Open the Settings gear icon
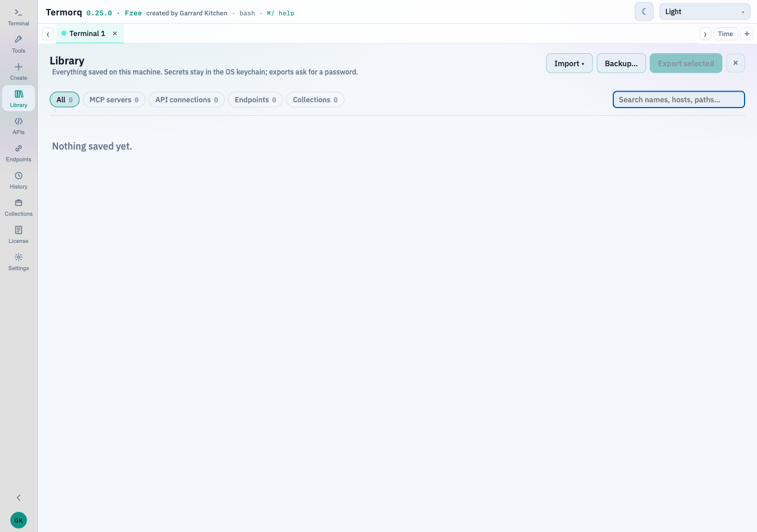The image size is (757, 532). (x=18, y=261)
